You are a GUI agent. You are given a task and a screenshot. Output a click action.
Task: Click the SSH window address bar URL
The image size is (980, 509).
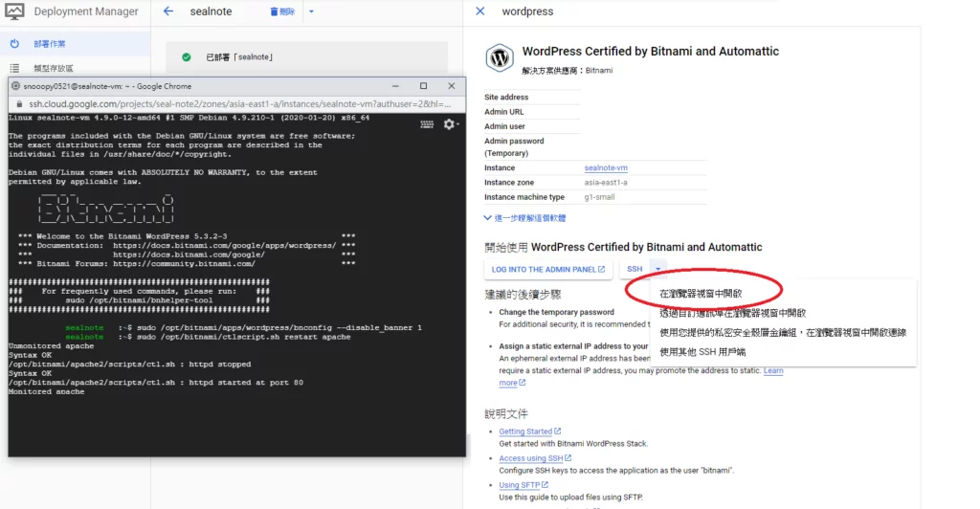coord(239,103)
